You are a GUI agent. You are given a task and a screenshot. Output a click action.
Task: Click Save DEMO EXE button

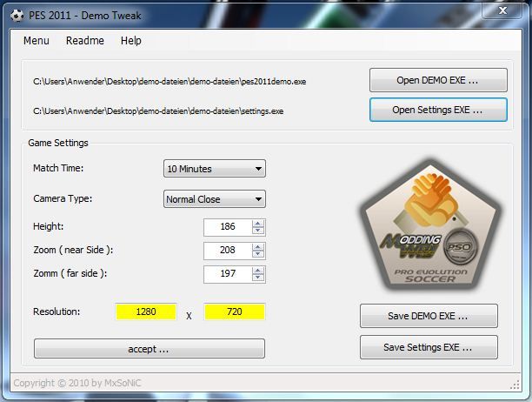pyautogui.click(x=429, y=316)
